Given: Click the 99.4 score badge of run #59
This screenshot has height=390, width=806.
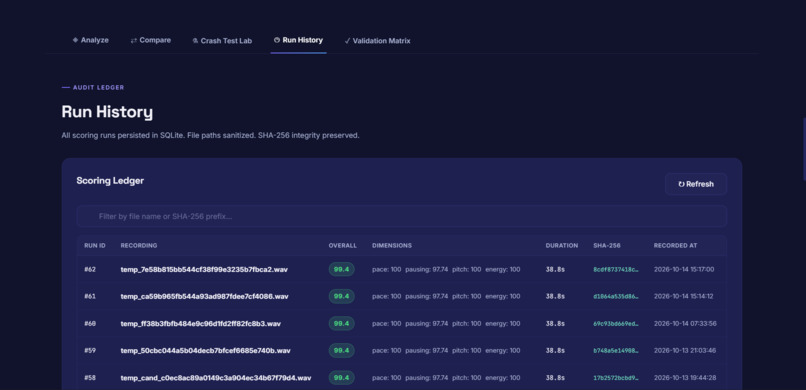Looking at the screenshot, I should [x=341, y=350].
